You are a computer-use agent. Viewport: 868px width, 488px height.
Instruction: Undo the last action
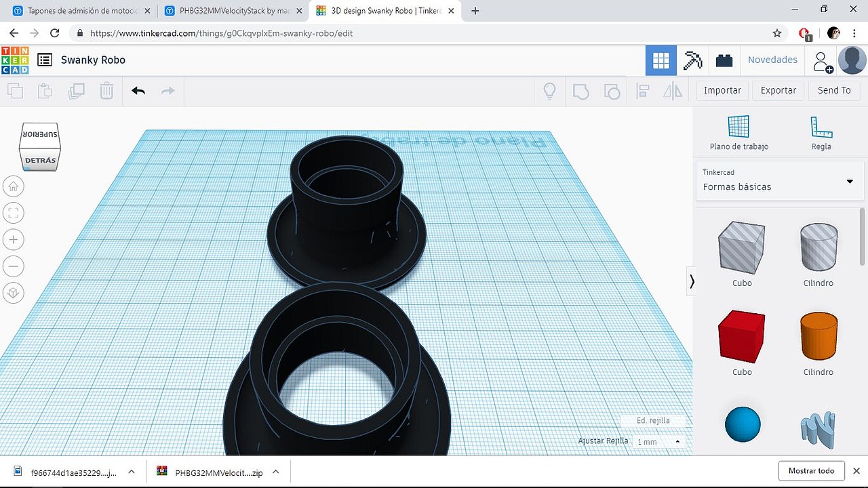point(138,91)
